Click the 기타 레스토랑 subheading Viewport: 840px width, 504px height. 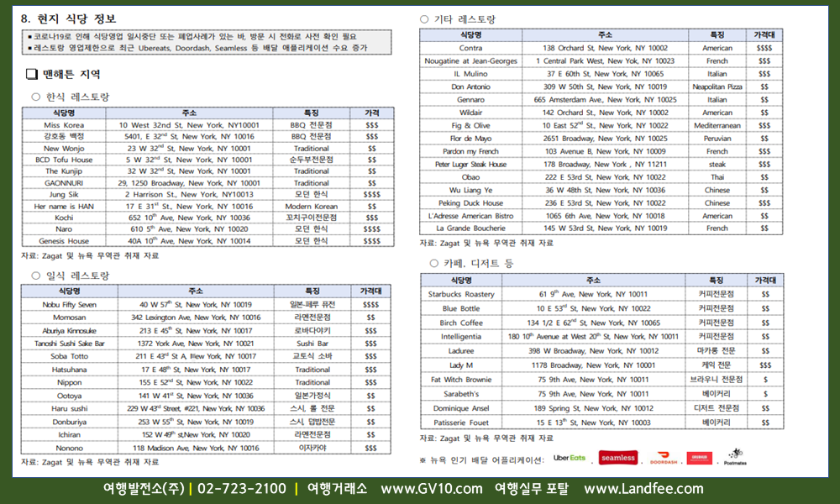tap(465, 19)
